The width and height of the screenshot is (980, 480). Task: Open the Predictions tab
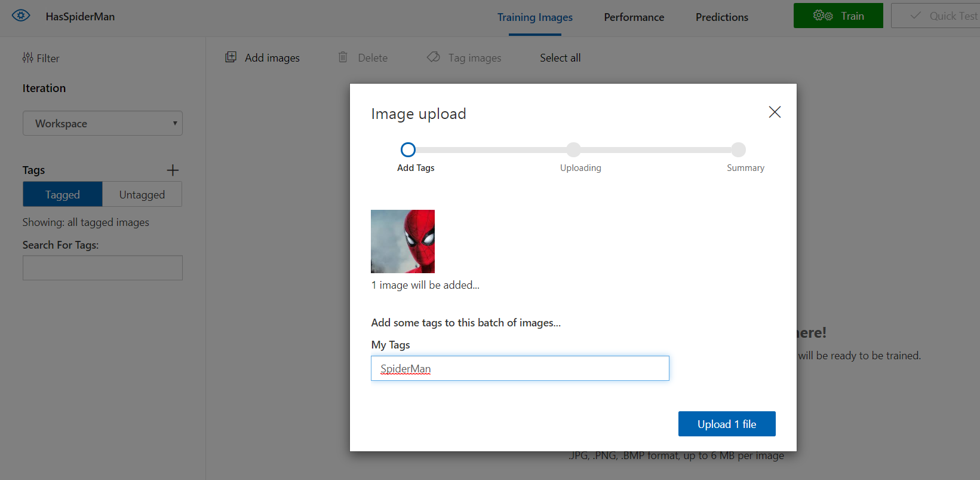[x=721, y=17]
